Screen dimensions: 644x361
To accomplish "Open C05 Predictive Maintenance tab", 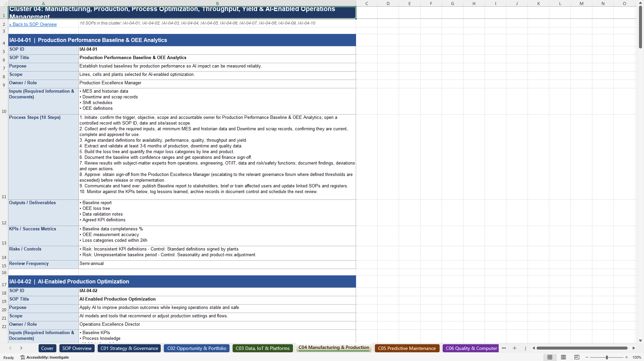I will [407, 348].
